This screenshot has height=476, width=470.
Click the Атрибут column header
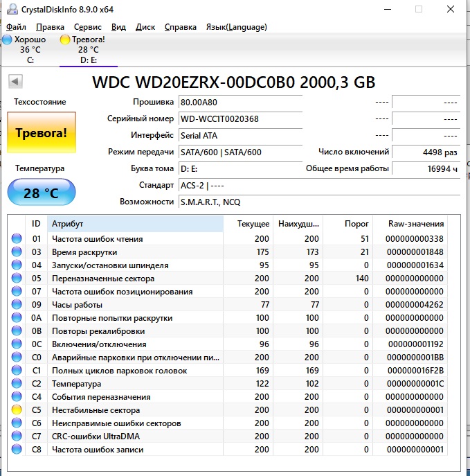pos(135,224)
